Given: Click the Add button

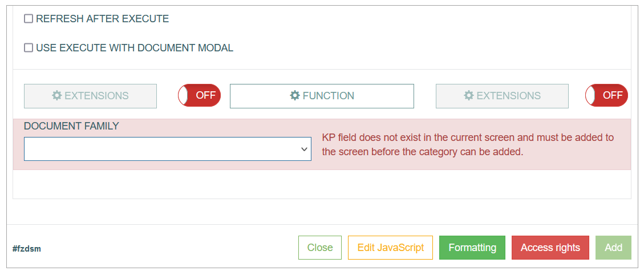Looking at the screenshot, I should coord(613,248).
